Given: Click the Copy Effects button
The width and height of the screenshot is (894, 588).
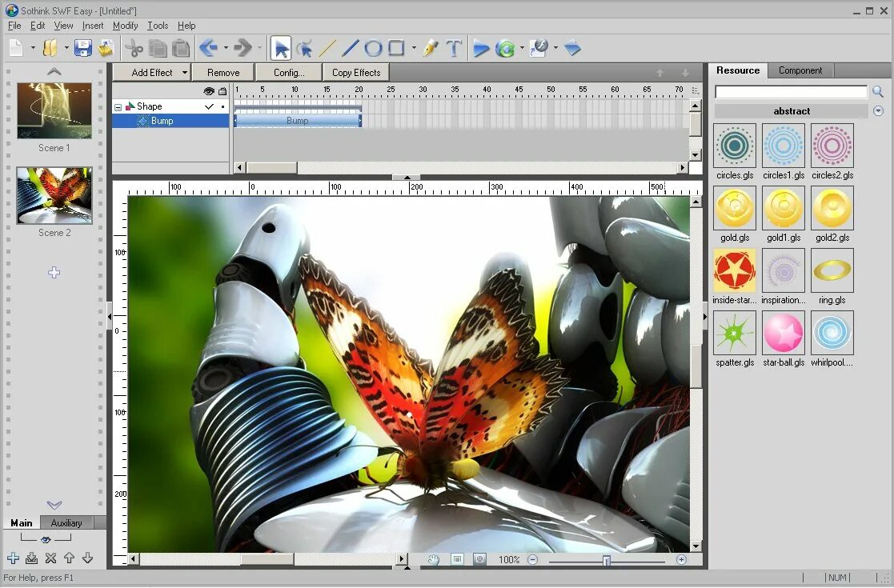Looking at the screenshot, I should tap(356, 72).
